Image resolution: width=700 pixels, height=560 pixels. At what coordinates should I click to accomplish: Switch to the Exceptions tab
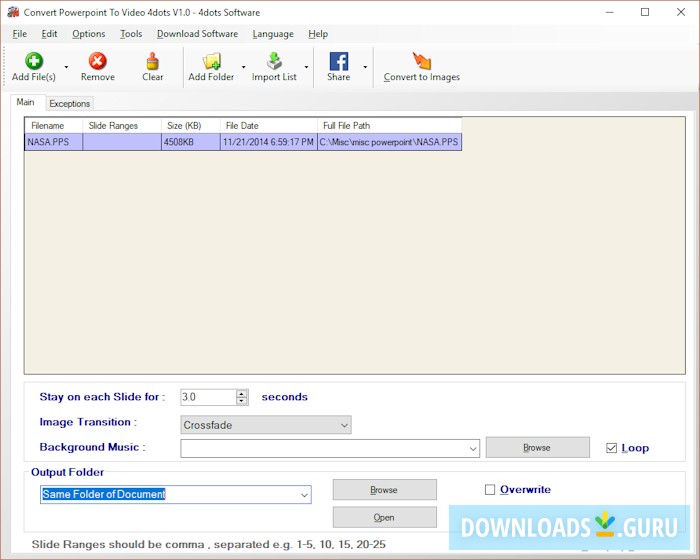pos(70,104)
